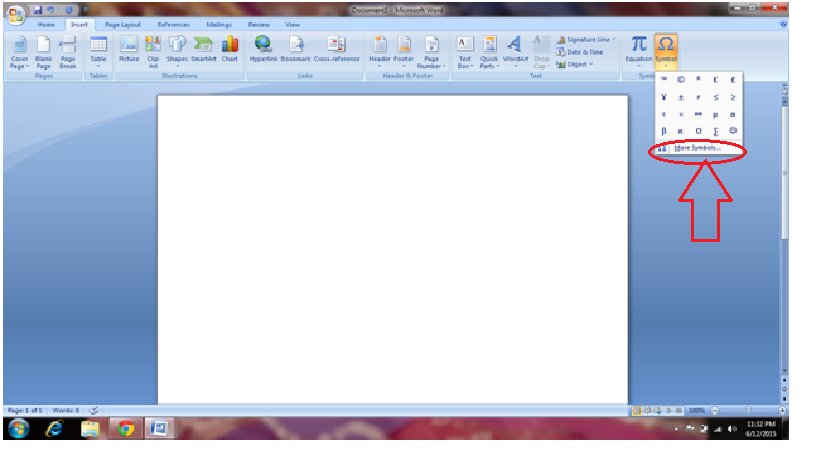Choose More Symbols menu entry
Viewport: 819px width, 460px height.
coord(698,148)
